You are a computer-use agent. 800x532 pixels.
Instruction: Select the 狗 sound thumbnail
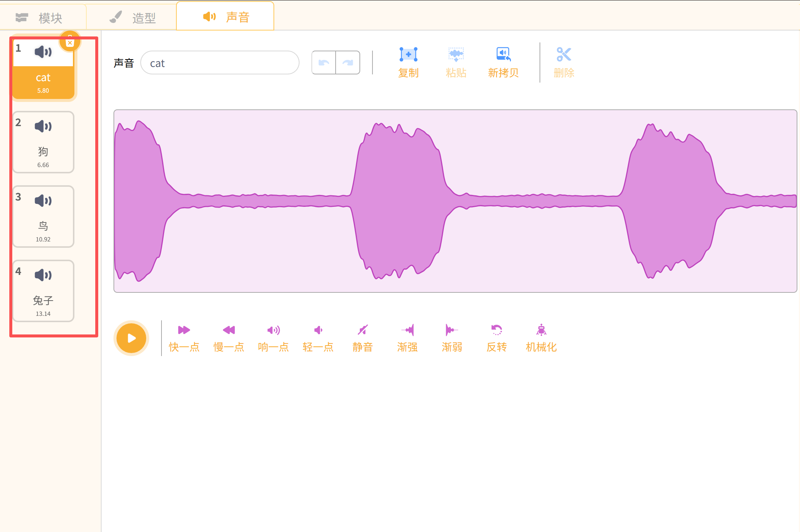point(43,142)
